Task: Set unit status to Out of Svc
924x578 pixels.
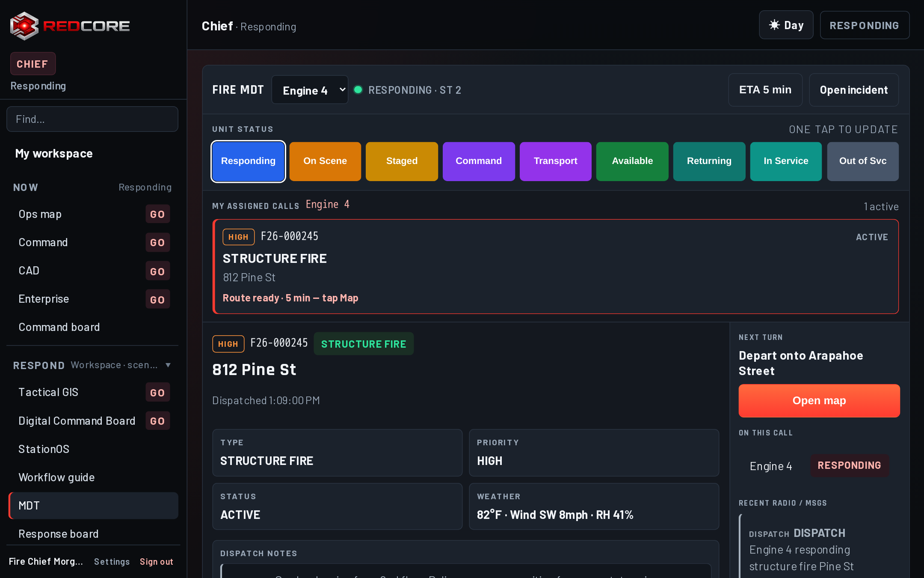Action: click(863, 161)
